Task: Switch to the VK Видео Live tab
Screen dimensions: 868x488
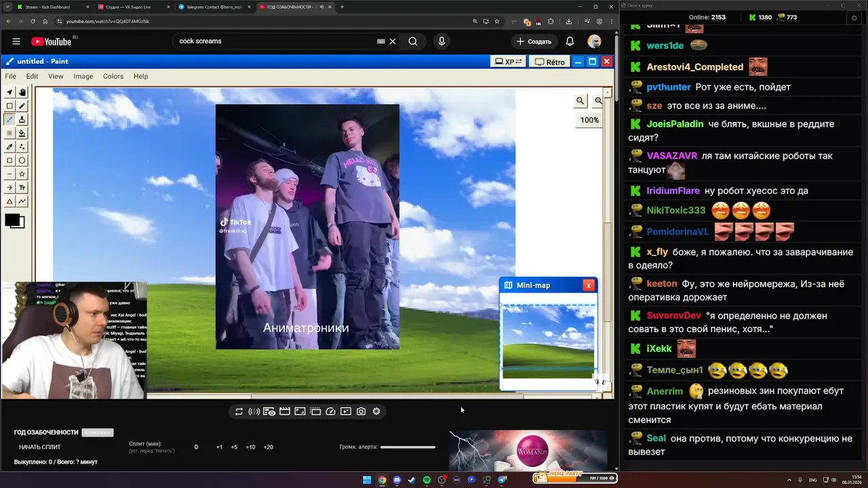Action: [x=133, y=7]
